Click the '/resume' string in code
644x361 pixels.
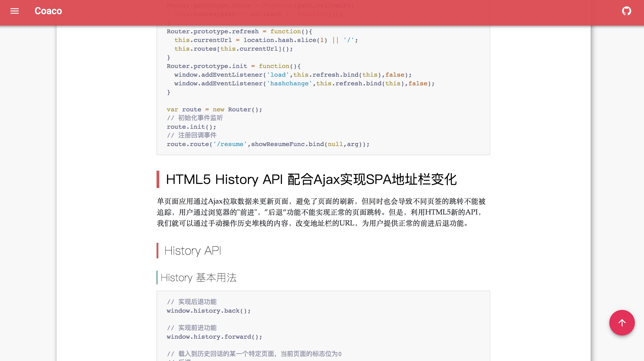pos(230,144)
